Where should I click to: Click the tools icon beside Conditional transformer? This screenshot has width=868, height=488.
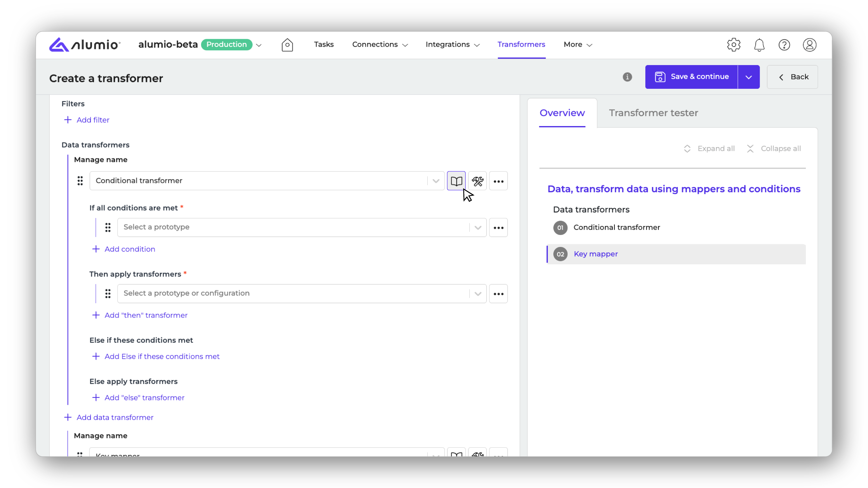(x=477, y=181)
